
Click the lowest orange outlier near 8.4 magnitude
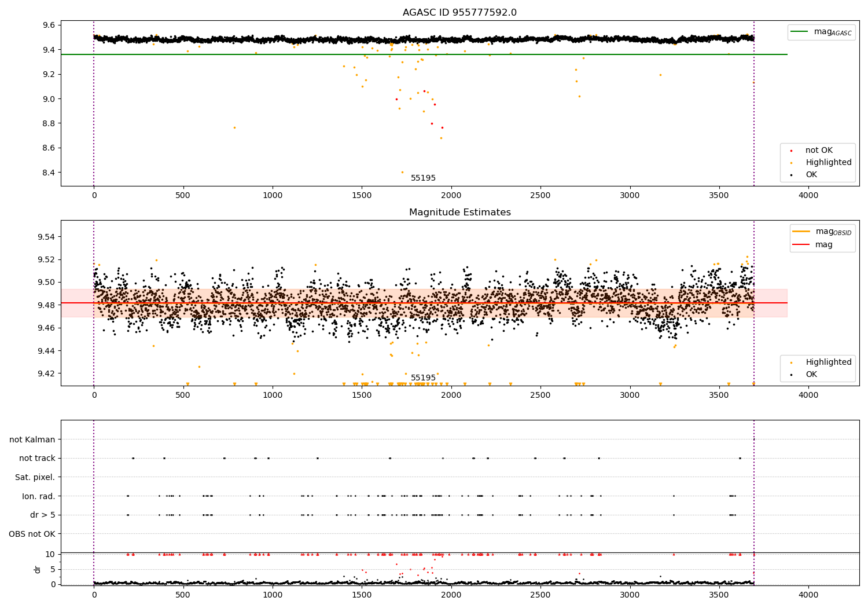click(x=403, y=172)
